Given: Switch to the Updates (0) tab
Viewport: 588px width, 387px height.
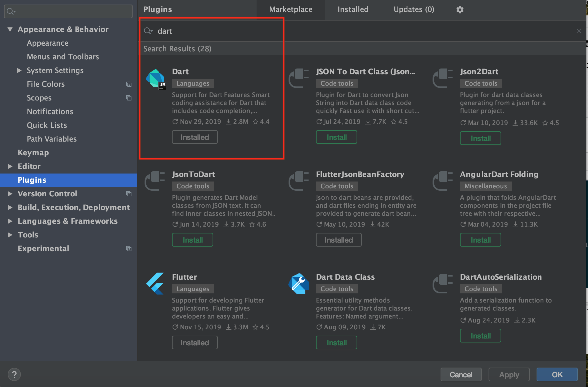Looking at the screenshot, I should tap(414, 9).
